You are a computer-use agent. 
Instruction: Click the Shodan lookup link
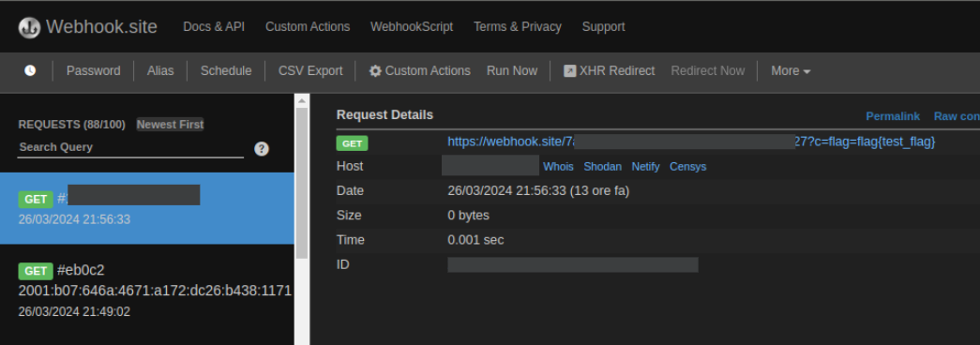click(602, 166)
